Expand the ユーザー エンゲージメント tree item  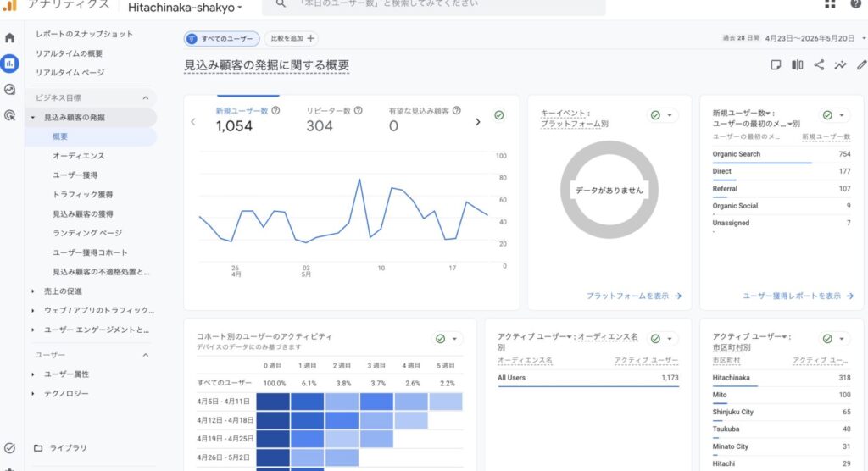click(33, 330)
